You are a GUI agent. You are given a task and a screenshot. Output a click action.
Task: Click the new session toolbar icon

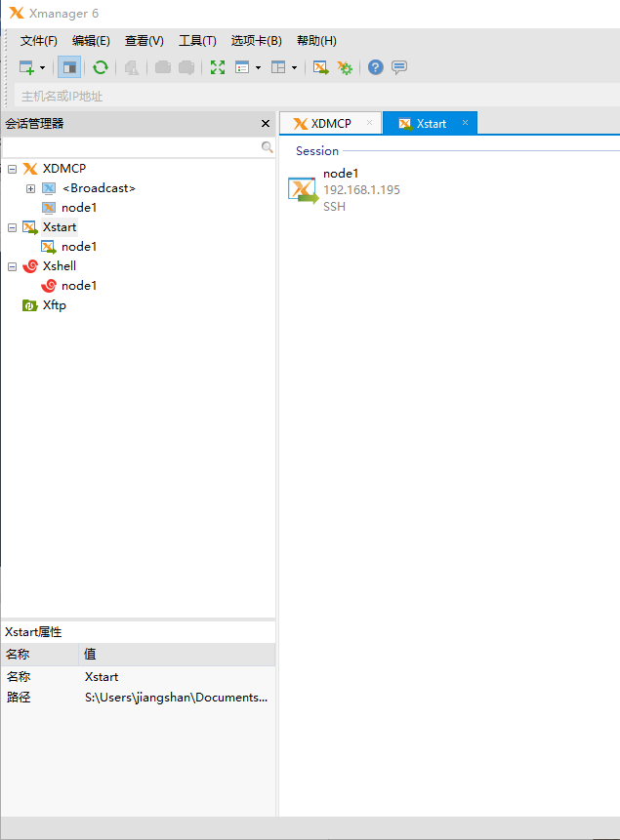pyautogui.click(x=26, y=67)
